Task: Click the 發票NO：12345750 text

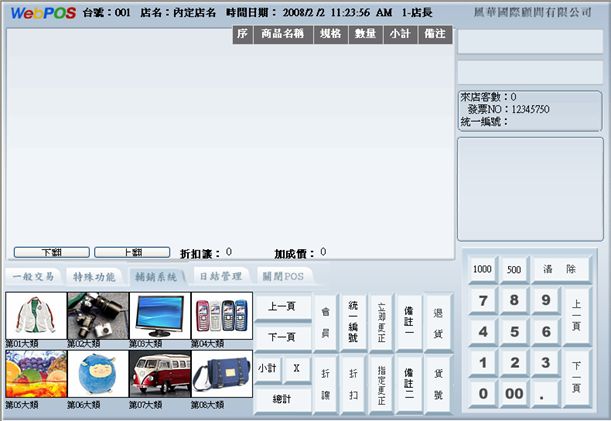Action: pos(509,109)
